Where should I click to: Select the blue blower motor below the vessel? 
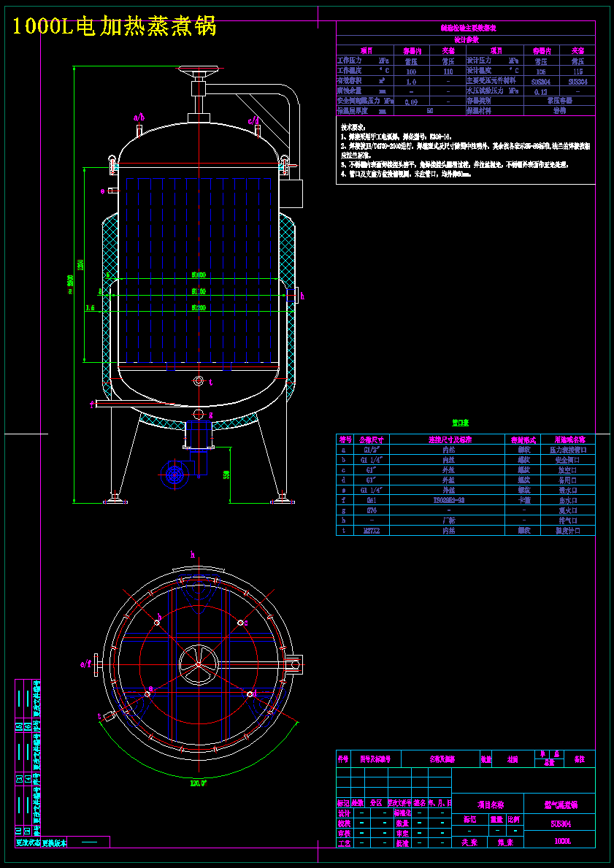click(x=174, y=475)
